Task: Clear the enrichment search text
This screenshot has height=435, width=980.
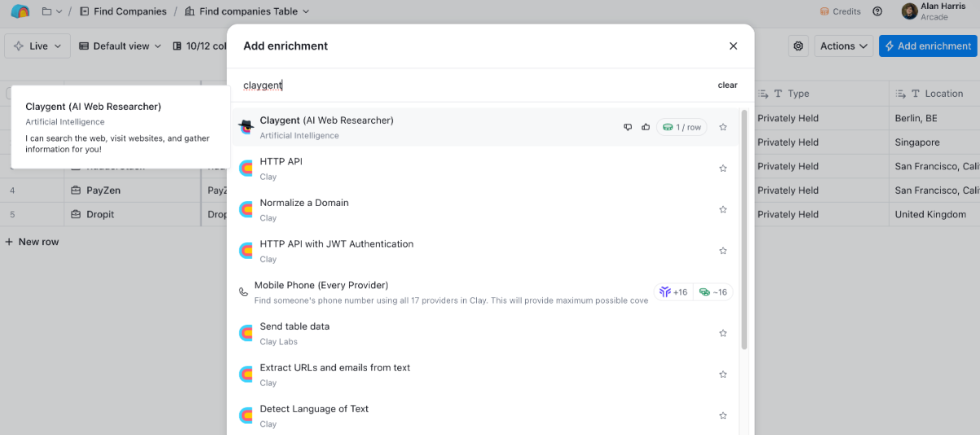Action: point(727,85)
